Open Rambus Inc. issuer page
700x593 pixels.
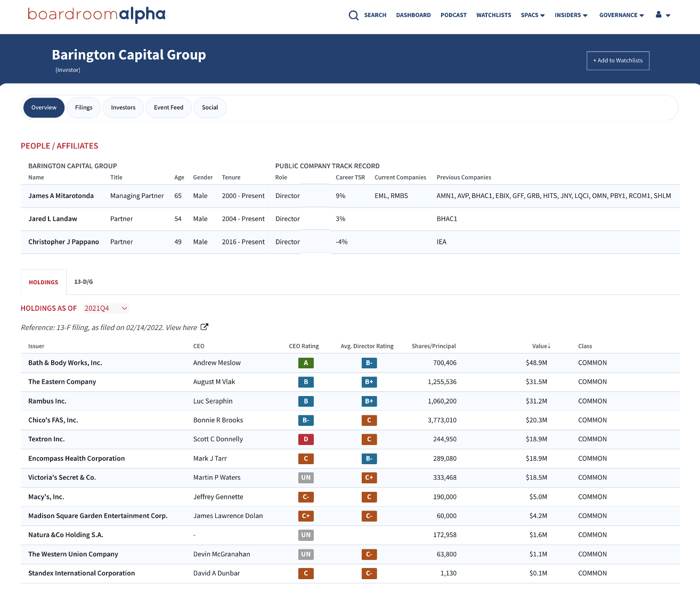coord(47,401)
